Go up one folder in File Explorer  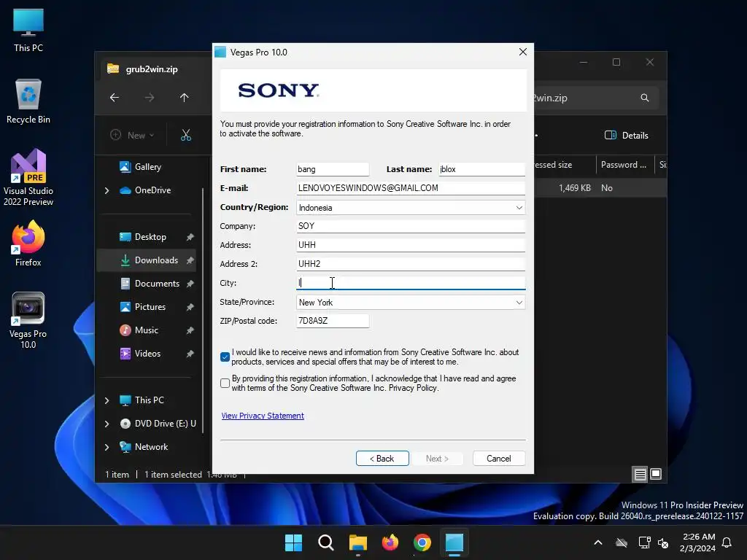tap(185, 98)
